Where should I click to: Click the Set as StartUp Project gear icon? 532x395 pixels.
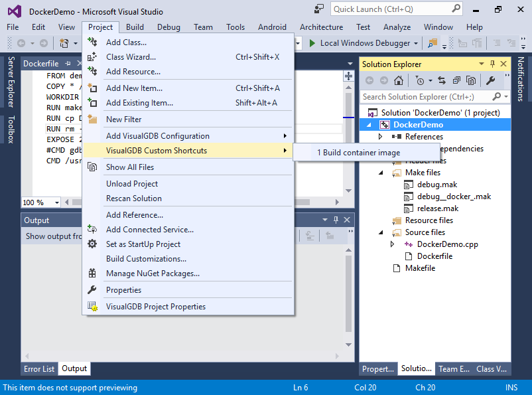(92, 244)
